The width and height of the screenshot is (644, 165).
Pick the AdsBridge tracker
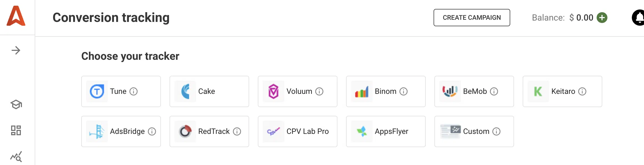(x=121, y=131)
